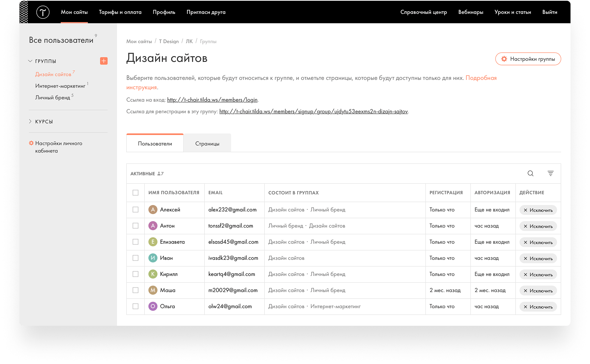Click Ольга's purple avatar icon
This screenshot has height=364, width=590.
tap(153, 306)
